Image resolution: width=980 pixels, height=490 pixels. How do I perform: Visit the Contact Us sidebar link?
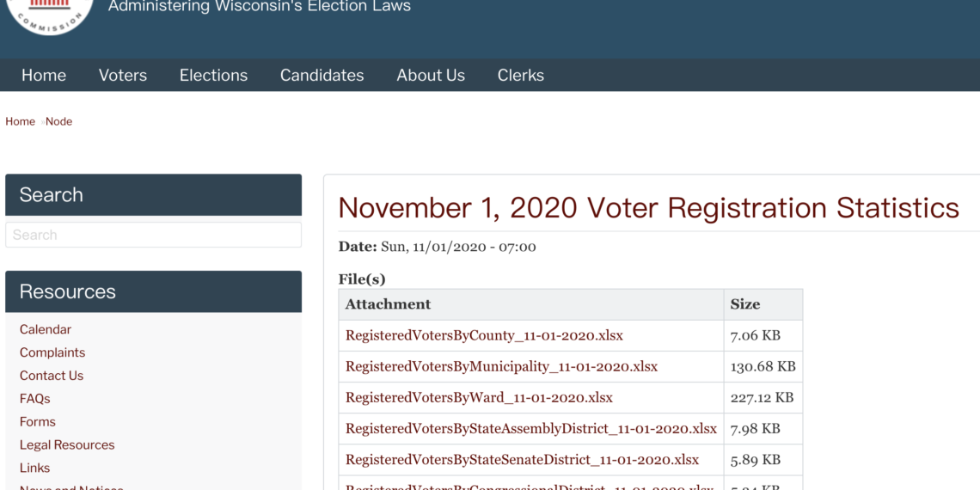coord(52,376)
